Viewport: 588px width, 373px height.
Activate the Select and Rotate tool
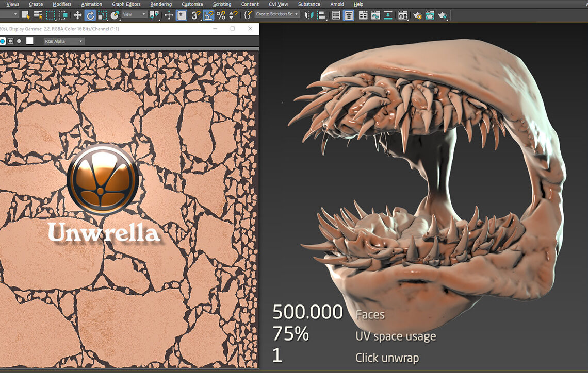(x=90, y=15)
